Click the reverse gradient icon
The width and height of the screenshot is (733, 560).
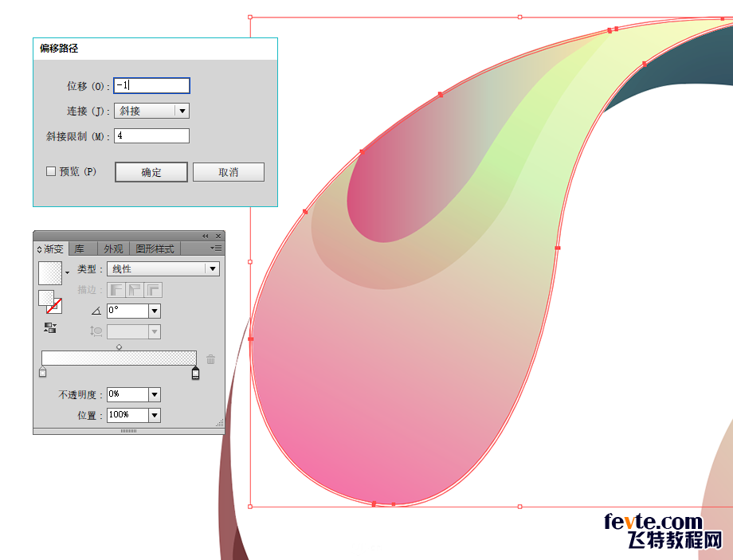50,327
